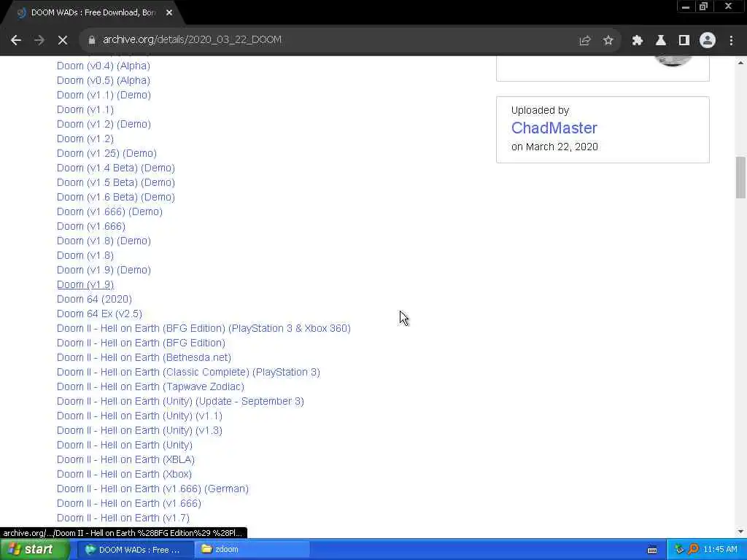Click the green network tray icon

(679, 550)
